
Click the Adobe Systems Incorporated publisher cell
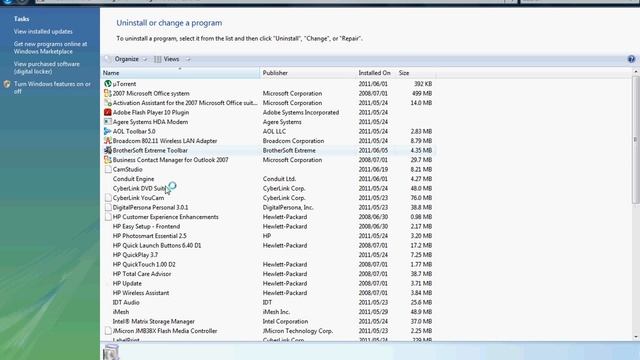coord(301,112)
